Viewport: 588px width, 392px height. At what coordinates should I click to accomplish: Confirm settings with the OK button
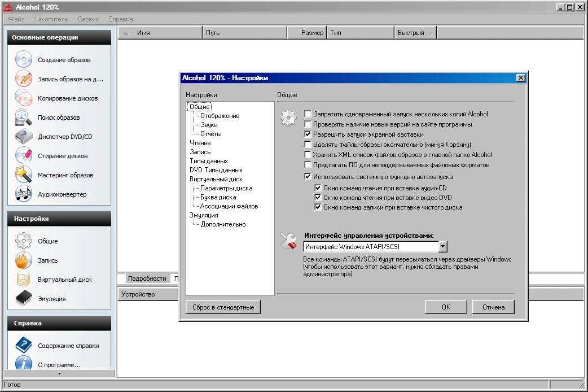(x=446, y=307)
